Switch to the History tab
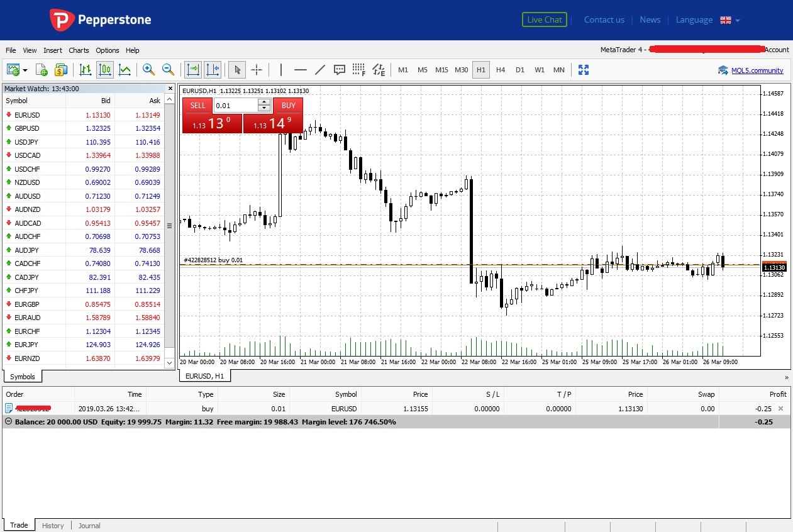 pos(53,525)
